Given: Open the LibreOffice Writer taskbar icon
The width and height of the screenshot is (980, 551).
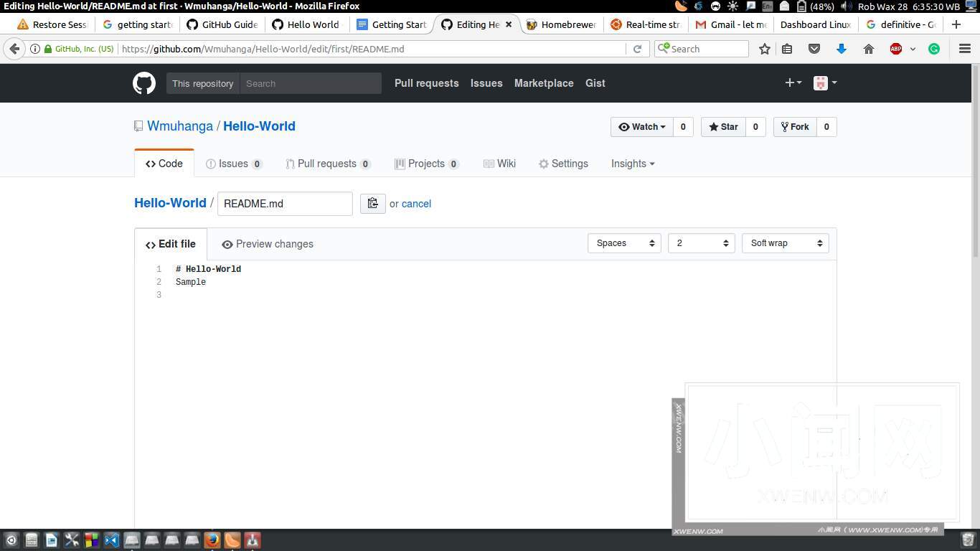Looking at the screenshot, I should [x=51, y=540].
